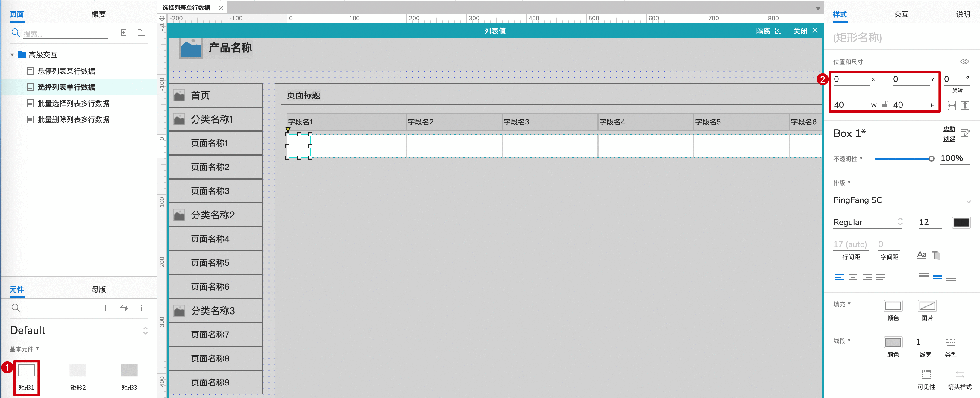Select the 元件 tab
The height and width of the screenshot is (398, 980).
coord(17,289)
